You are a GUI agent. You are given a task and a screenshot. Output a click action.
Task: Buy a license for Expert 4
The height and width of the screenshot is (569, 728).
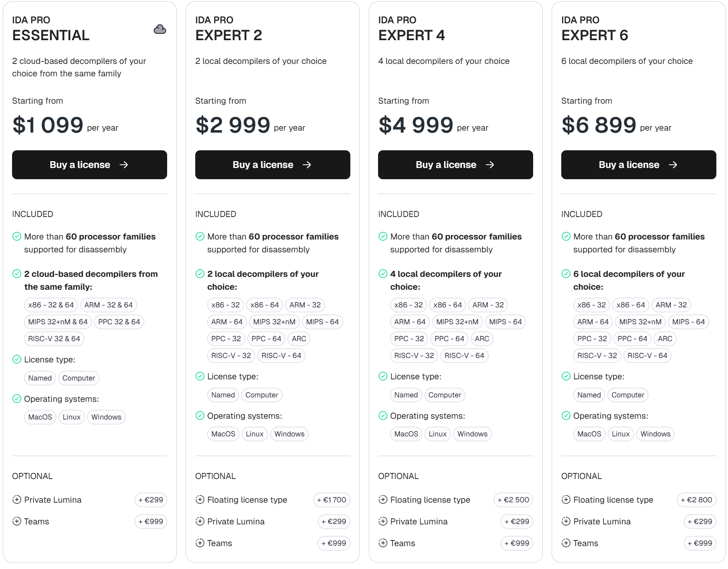[455, 165]
